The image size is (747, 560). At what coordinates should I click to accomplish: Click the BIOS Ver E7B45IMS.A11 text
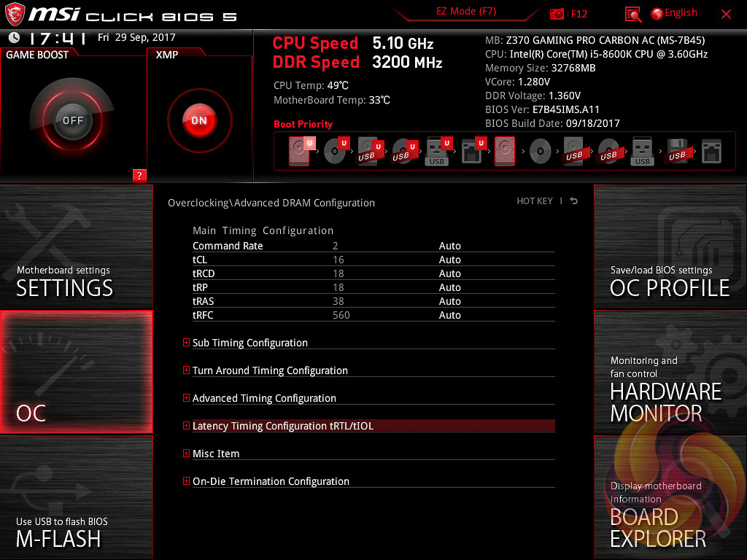(x=542, y=109)
